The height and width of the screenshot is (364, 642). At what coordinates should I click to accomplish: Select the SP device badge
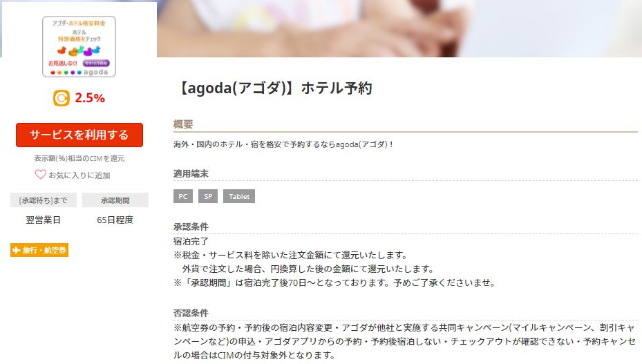[x=208, y=196]
